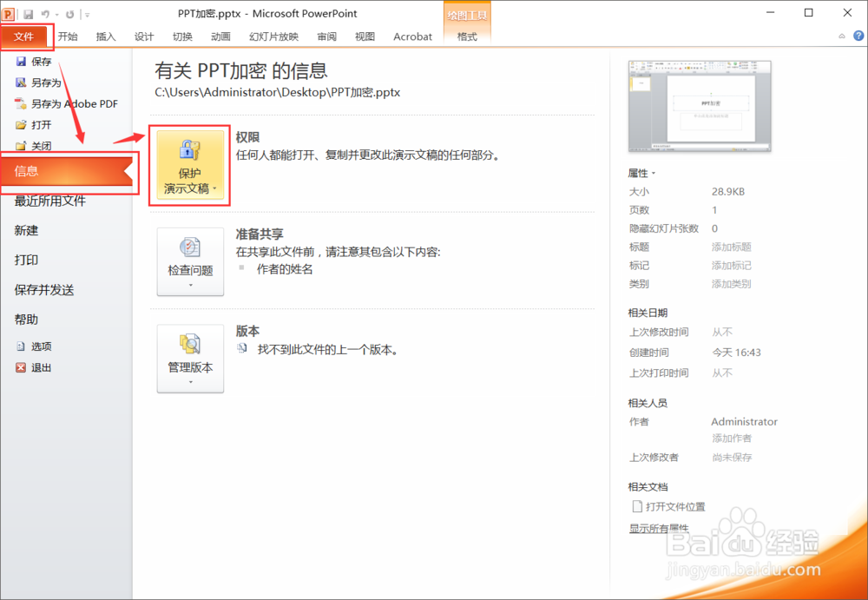The height and width of the screenshot is (600, 868).
Task: Open the 文件 tab
Action: coord(23,36)
